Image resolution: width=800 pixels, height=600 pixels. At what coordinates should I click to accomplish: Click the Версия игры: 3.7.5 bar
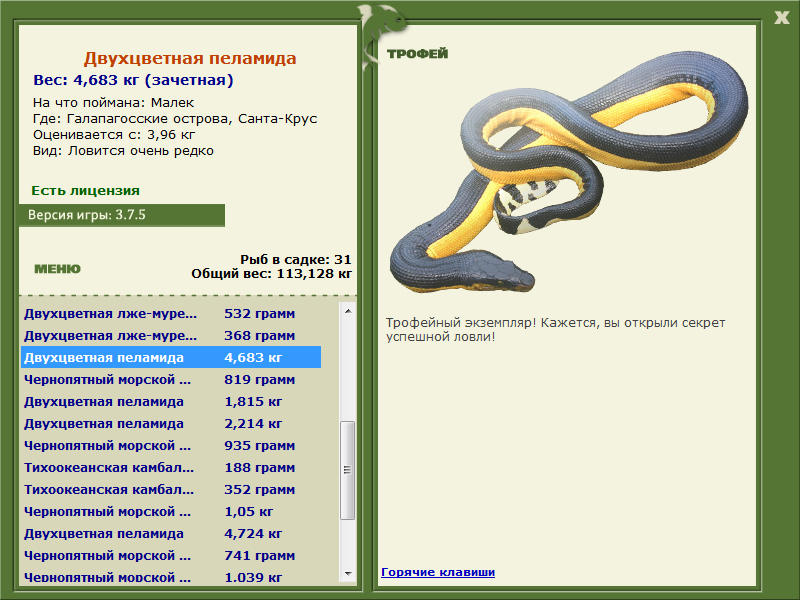121,215
